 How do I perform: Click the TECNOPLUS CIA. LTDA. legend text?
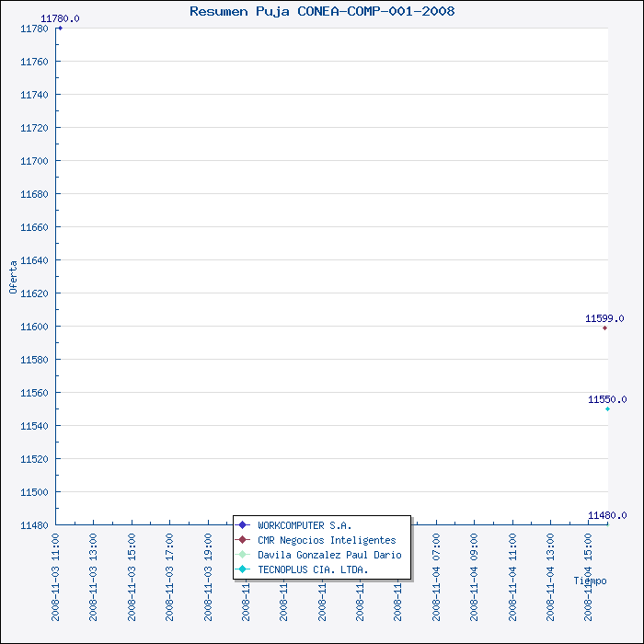pyautogui.click(x=313, y=569)
